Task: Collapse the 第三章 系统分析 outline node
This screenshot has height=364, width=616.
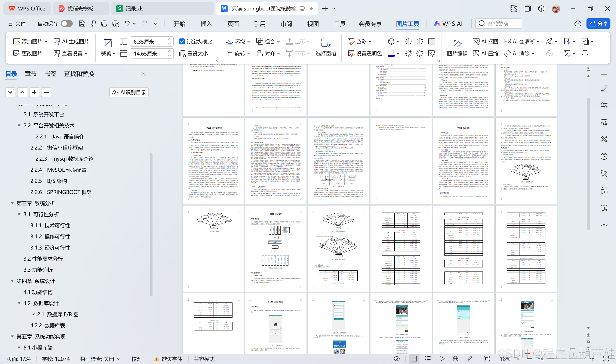Action: (12, 203)
